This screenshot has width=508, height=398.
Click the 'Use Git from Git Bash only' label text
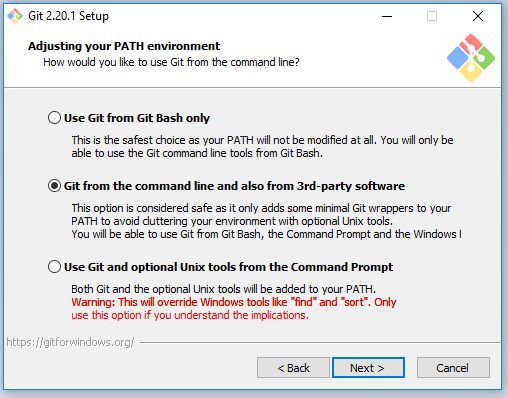[137, 118]
